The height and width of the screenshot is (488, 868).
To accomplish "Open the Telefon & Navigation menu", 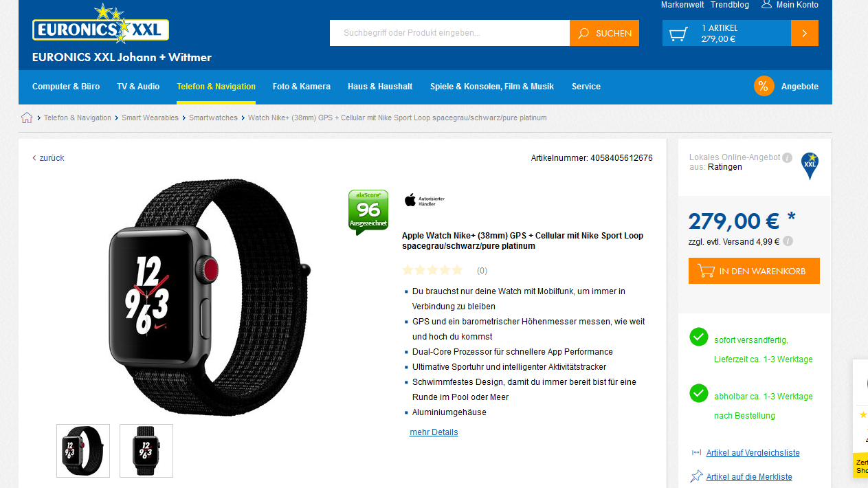I will [x=216, y=87].
